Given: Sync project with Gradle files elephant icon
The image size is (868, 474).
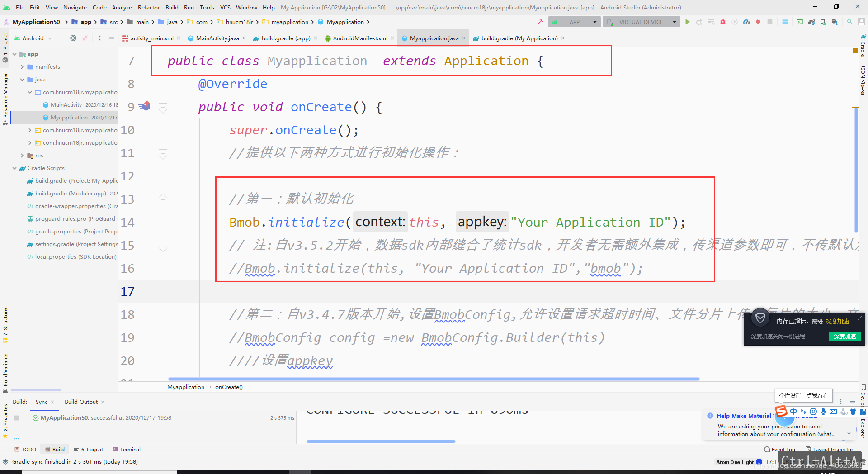Looking at the screenshot, I should [811, 22].
